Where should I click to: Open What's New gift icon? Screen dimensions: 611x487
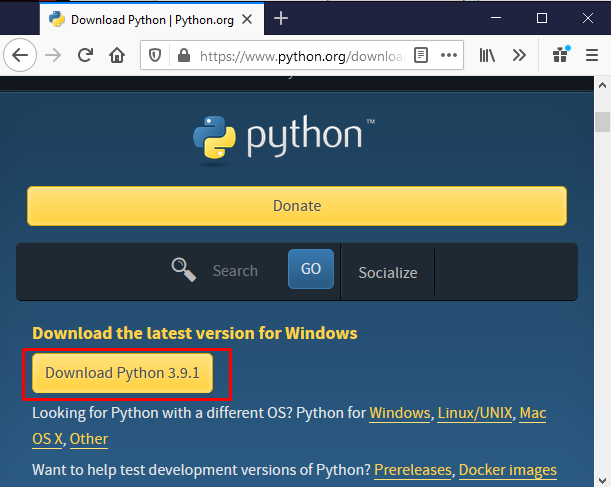[561, 55]
